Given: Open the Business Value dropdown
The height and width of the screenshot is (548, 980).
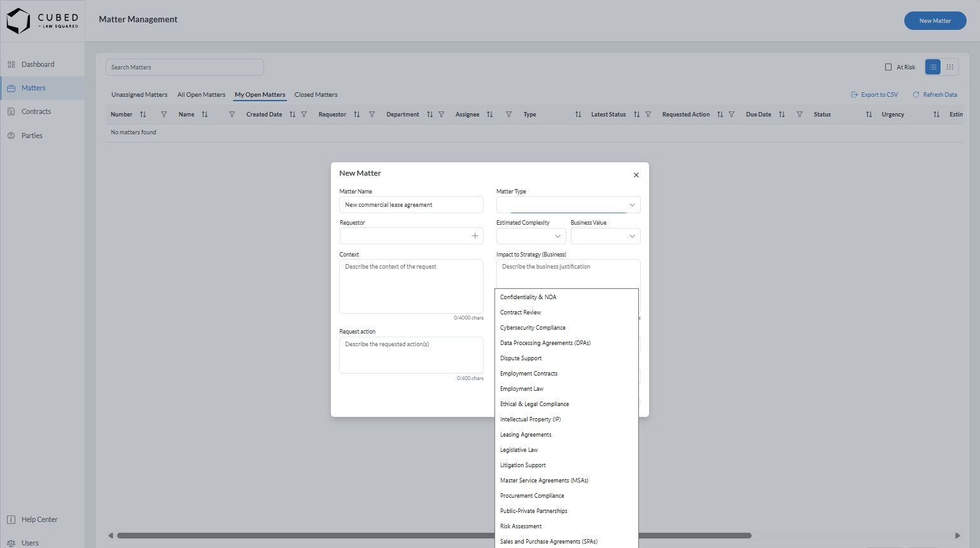Looking at the screenshot, I should click(x=606, y=236).
